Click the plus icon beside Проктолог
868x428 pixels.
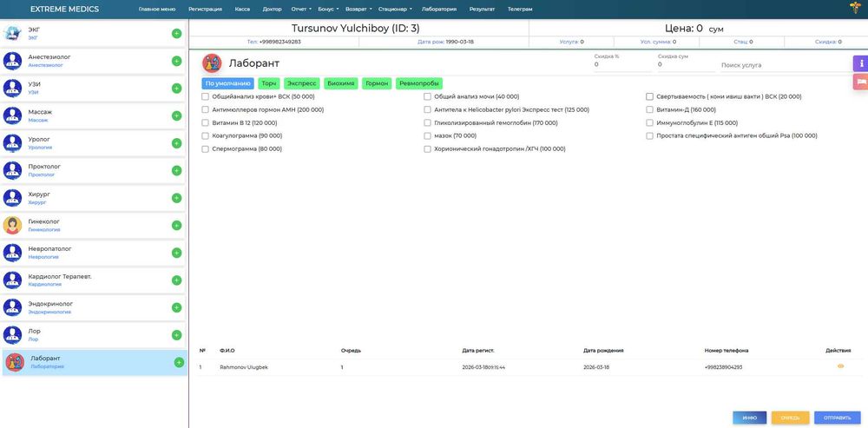tap(176, 170)
